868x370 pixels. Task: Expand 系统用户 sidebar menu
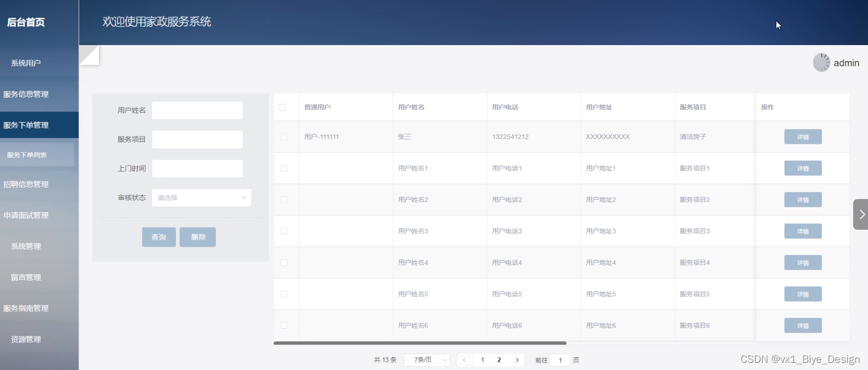pos(39,63)
